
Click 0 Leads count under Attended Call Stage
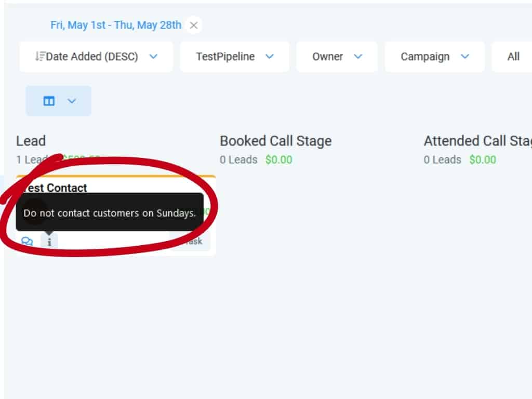(442, 159)
